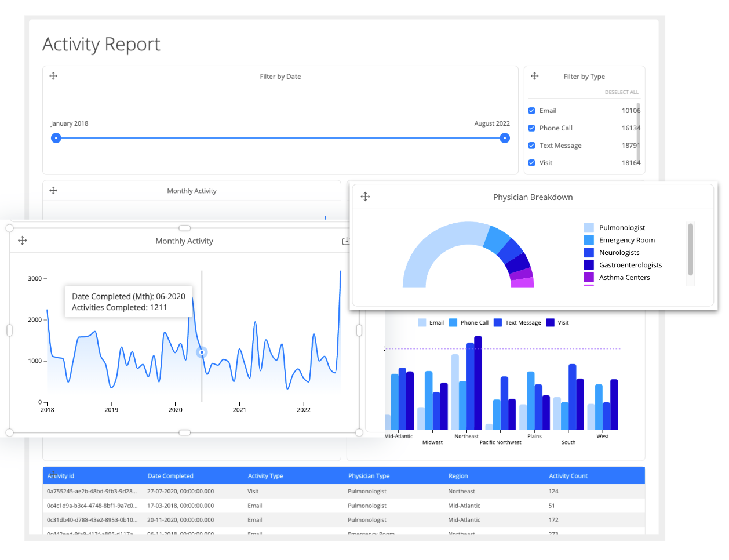Click Activity Count cell '172'
This screenshot has height=560, width=729.
click(553, 520)
